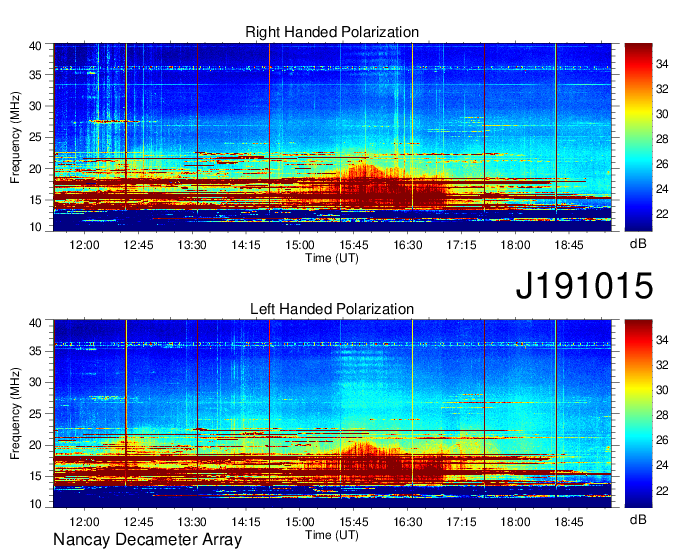Viewport: 680px width, 552px height.
Task: Click 18:45 tick on Left Handed time axis
Action: pyautogui.click(x=569, y=522)
